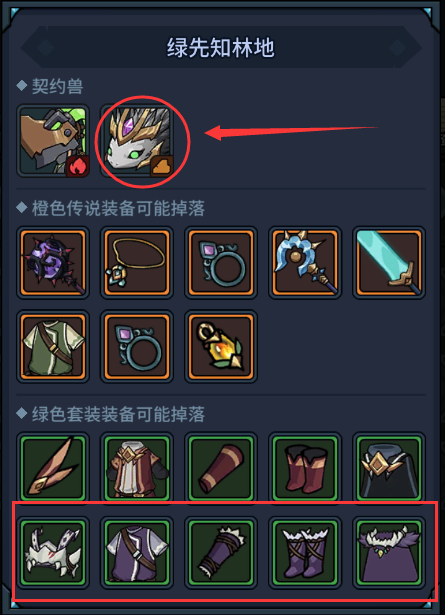Image resolution: width=445 pixels, height=615 pixels.
Task: Open the dark red boots set item
Action: coord(305,468)
